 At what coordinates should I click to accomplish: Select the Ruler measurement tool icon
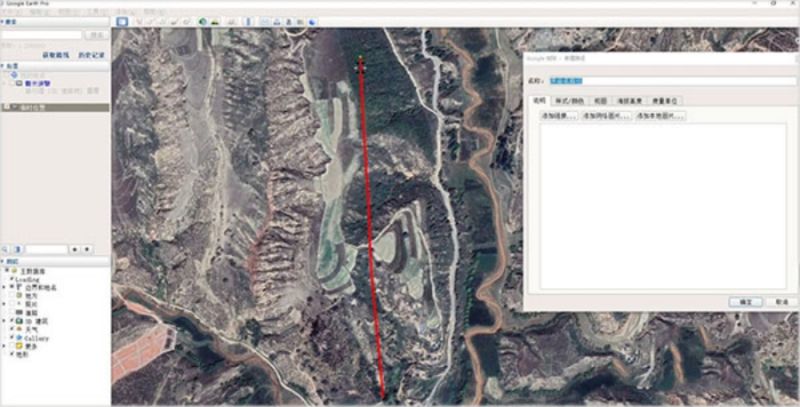click(x=248, y=21)
